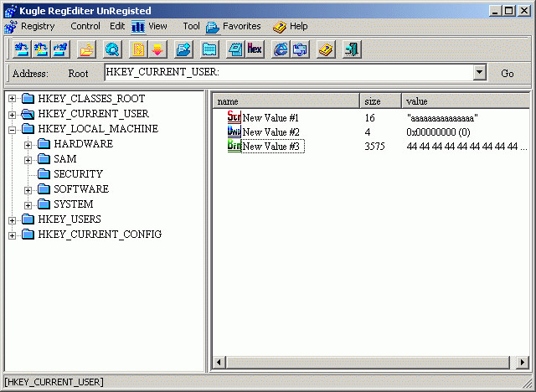
Task: Click the exit door toolbar icon
Action: pyautogui.click(x=352, y=50)
